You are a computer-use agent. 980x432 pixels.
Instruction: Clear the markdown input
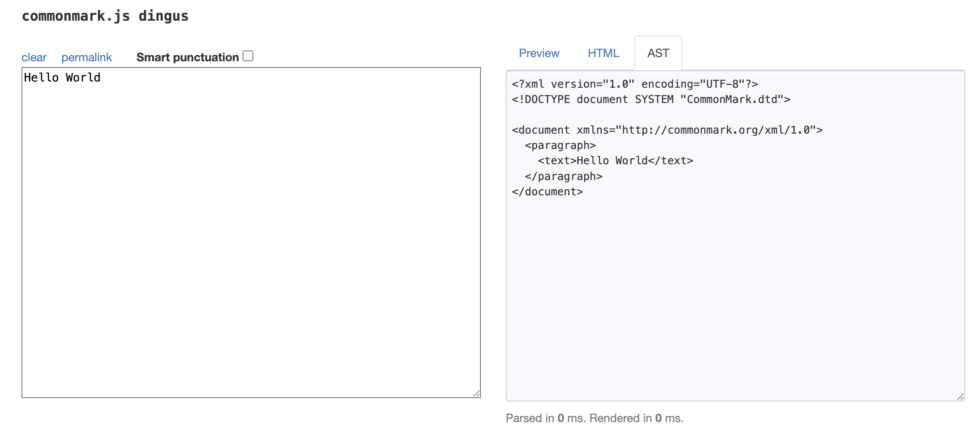pyautogui.click(x=34, y=57)
